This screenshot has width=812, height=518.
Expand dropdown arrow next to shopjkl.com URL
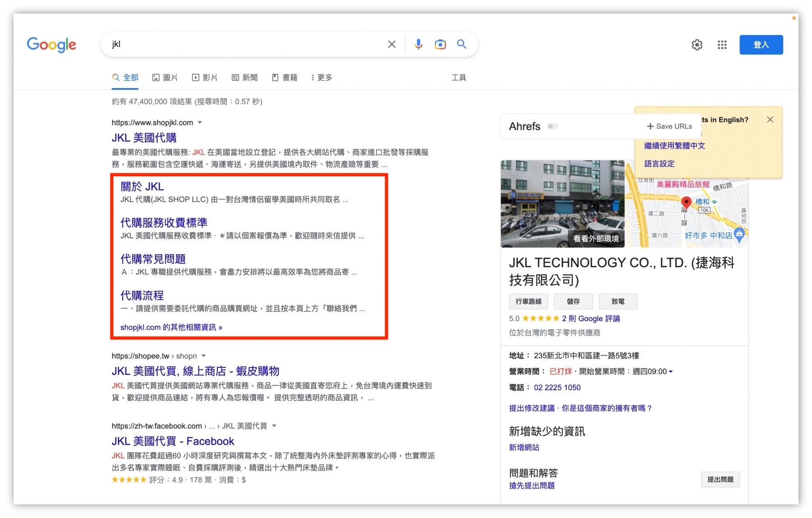[x=200, y=123]
